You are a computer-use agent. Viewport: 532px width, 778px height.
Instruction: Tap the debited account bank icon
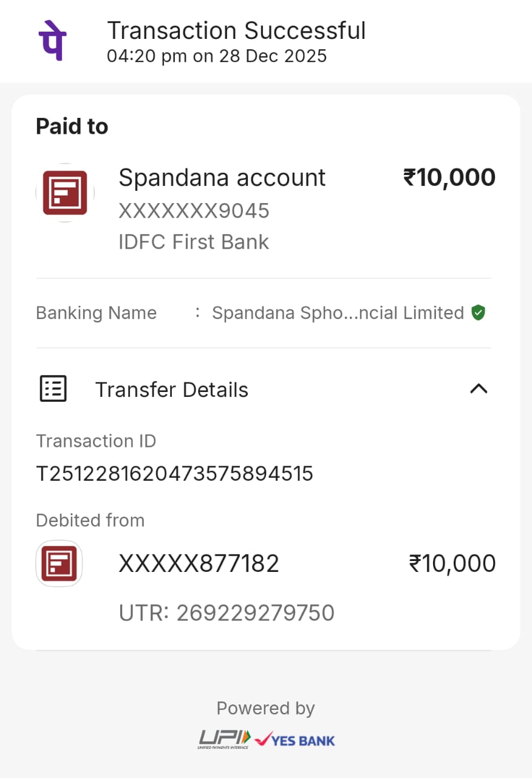point(59,563)
